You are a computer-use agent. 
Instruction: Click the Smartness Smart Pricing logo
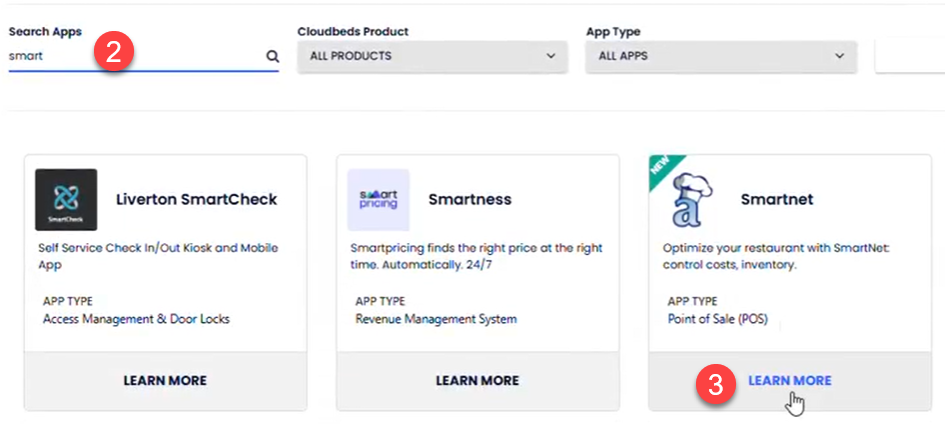point(378,199)
